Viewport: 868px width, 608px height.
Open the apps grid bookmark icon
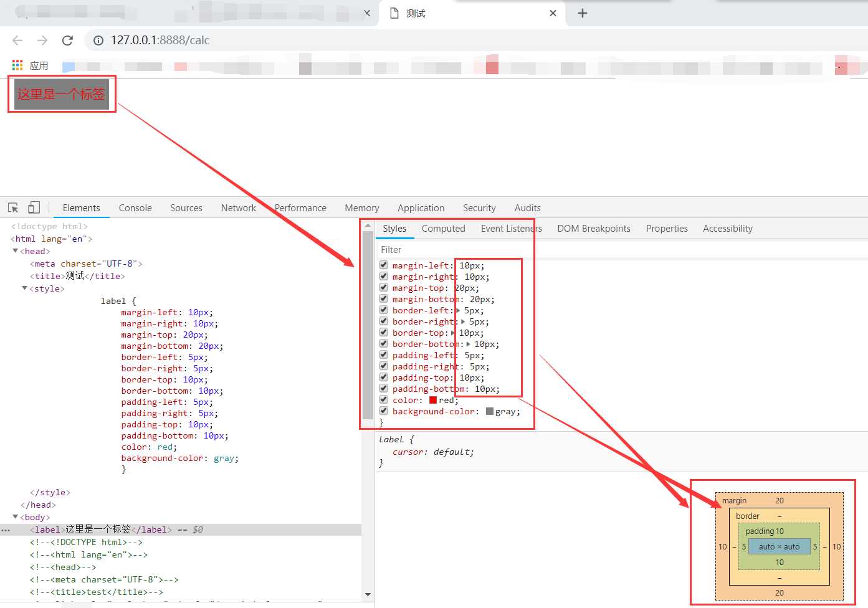(17, 65)
